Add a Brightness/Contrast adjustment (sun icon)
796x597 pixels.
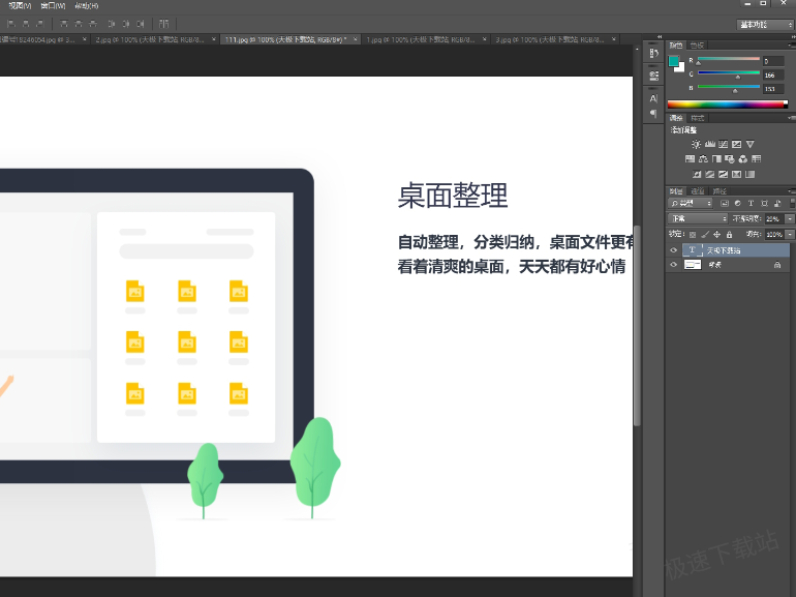[696, 144]
